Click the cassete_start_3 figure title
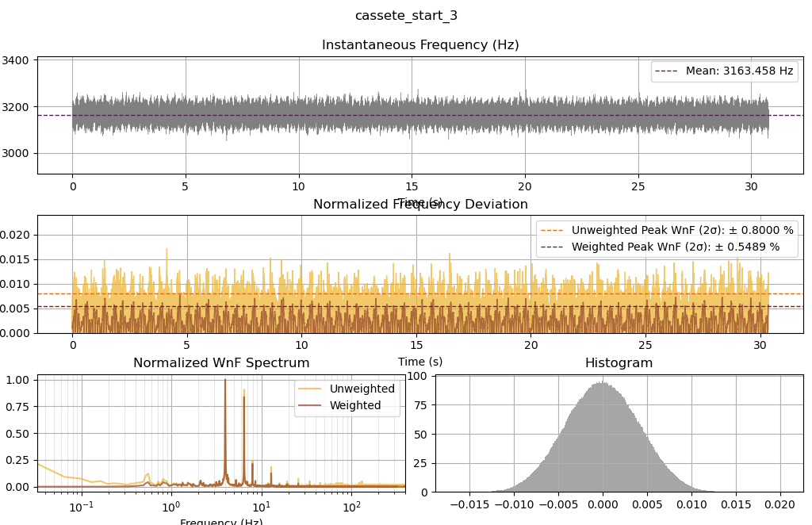 point(406,16)
